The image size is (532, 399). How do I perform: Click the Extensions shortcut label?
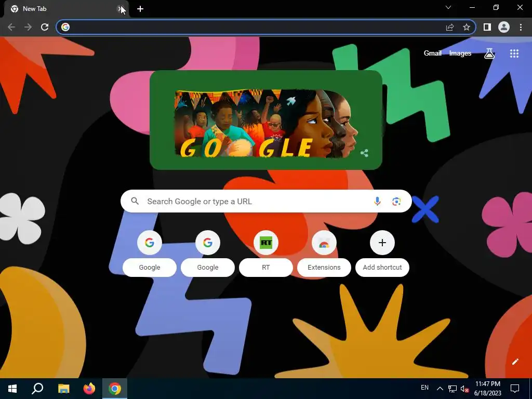pos(324,268)
